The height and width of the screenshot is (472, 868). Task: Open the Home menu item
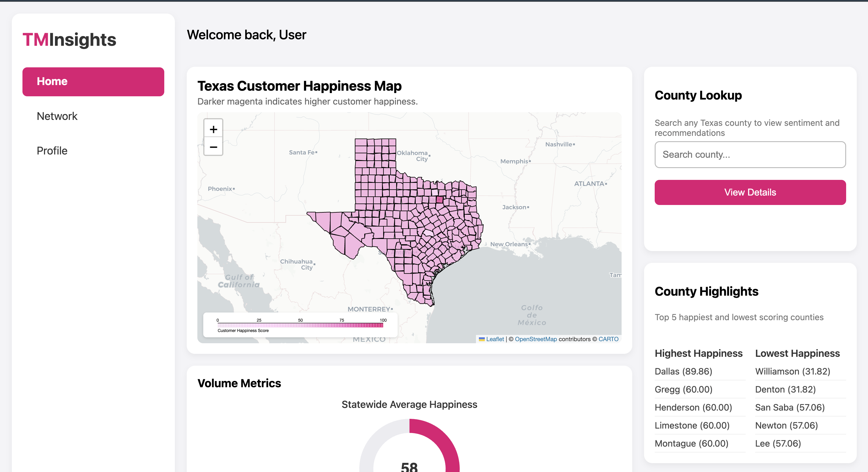click(93, 82)
